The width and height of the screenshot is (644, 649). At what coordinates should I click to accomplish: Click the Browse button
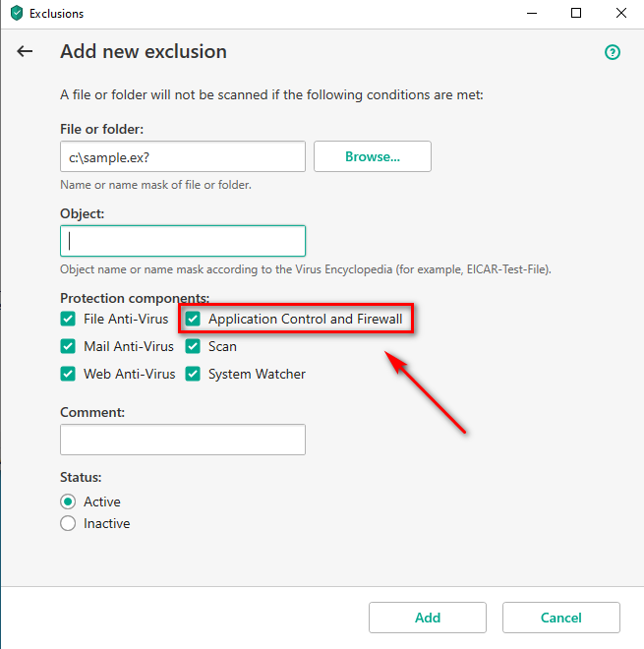(x=373, y=156)
